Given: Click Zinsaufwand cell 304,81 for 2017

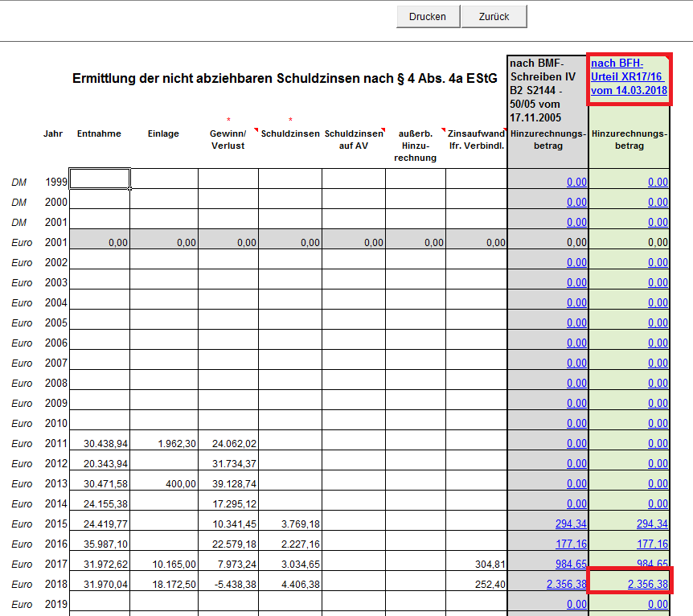Looking at the screenshot, I should [477, 565].
